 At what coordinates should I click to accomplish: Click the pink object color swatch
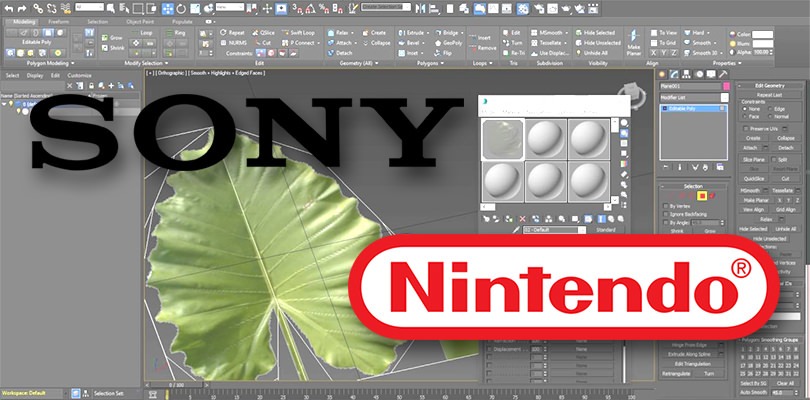[726, 86]
